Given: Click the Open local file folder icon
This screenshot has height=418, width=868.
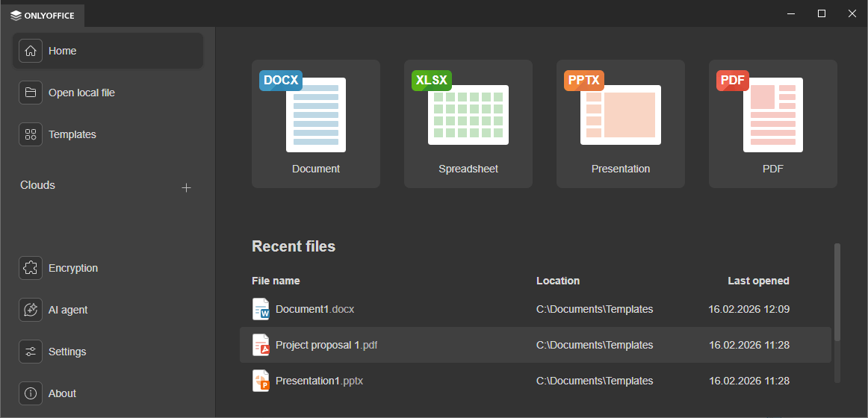Looking at the screenshot, I should click(31, 93).
